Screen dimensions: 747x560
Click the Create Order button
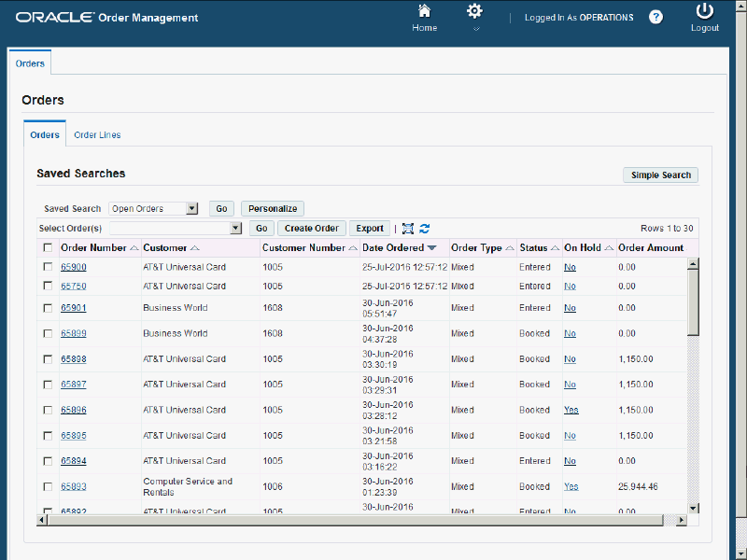click(x=312, y=228)
